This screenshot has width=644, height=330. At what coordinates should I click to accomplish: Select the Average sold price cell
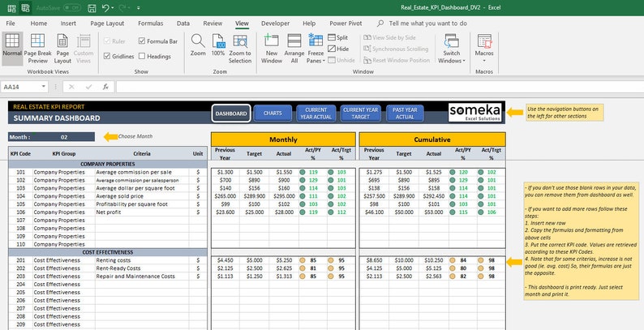click(x=142, y=196)
